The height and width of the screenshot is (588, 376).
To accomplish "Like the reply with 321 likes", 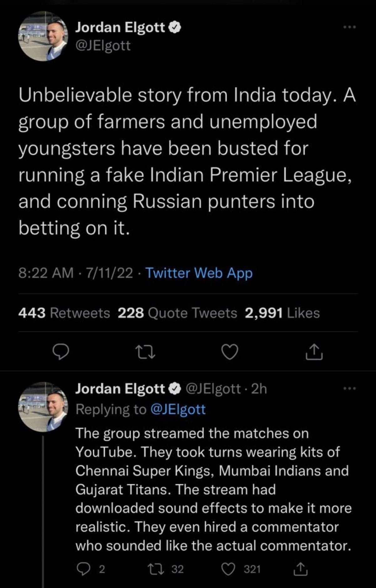I will pyautogui.click(x=228, y=569).
